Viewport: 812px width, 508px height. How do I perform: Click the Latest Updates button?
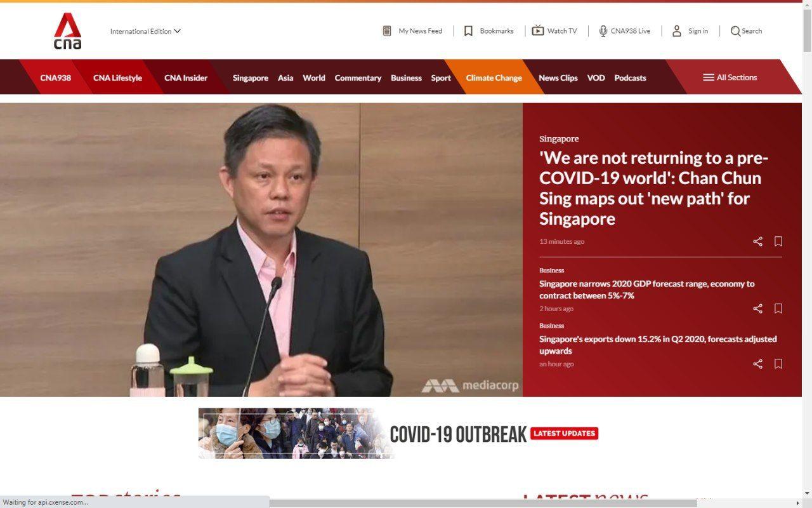[x=564, y=434]
